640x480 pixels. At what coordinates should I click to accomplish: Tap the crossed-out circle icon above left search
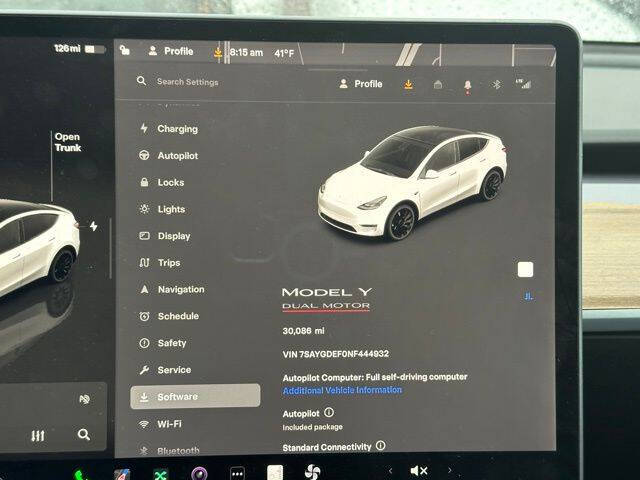(84, 399)
